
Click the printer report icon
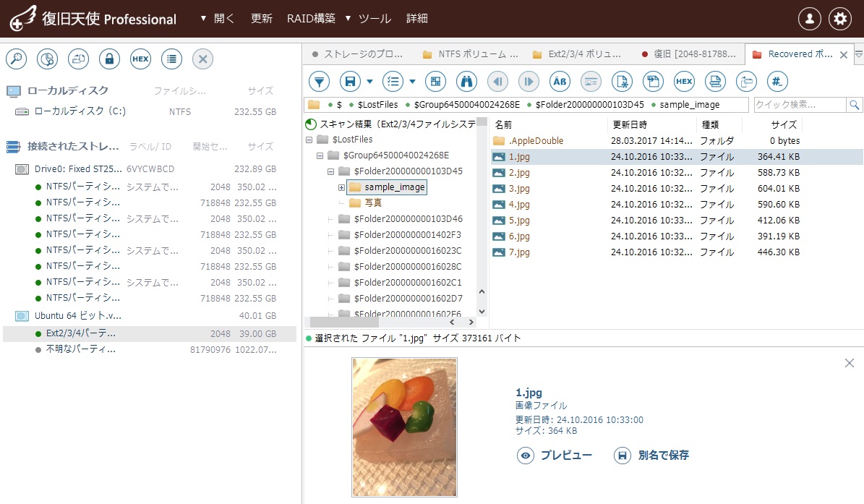715,82
